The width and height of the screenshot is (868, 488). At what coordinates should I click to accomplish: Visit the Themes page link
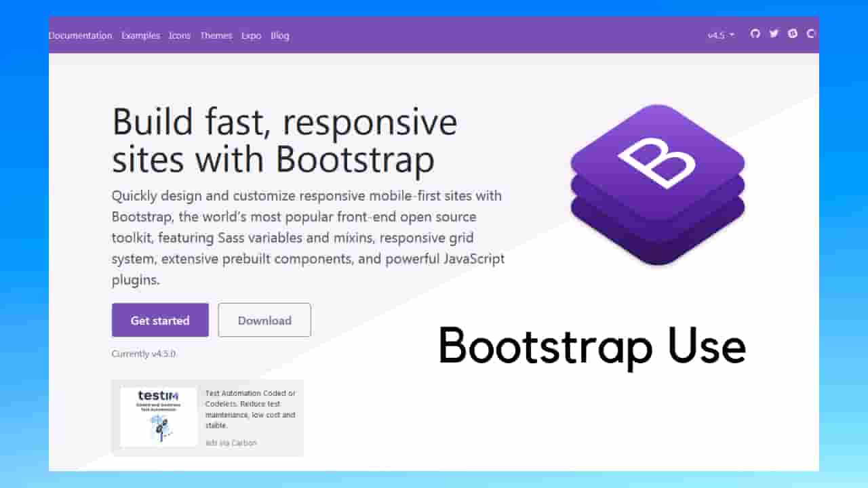click(216, 35)
